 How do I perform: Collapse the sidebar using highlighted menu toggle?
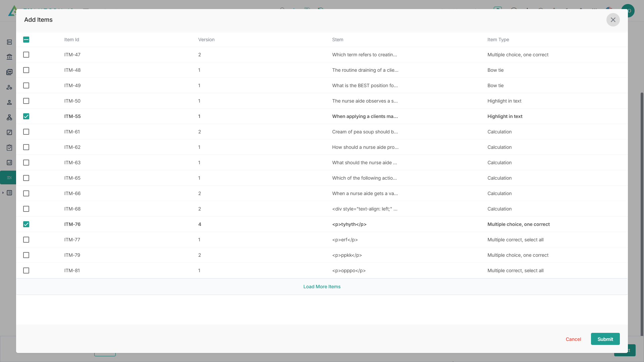9,178
